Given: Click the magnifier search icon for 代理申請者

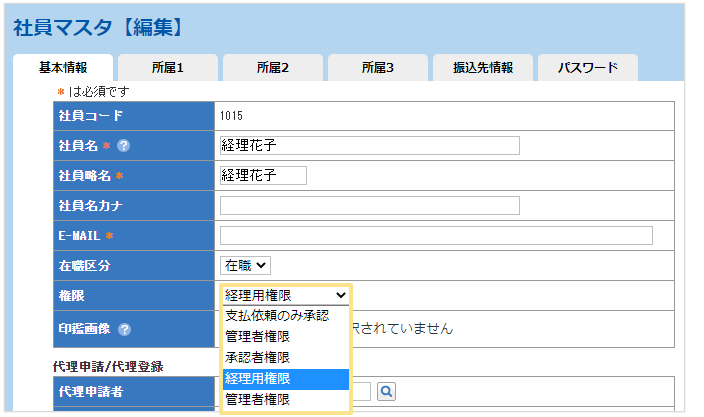Looking at the screenshot, I should pyautogui.click(x=386, y=392).
